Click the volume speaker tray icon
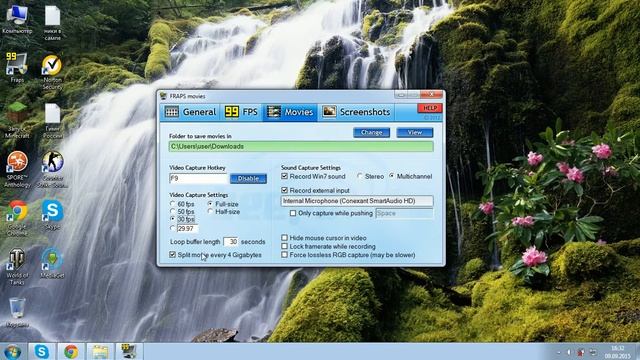Viewport: 640px width, 360px height. [x=569, y=352]
